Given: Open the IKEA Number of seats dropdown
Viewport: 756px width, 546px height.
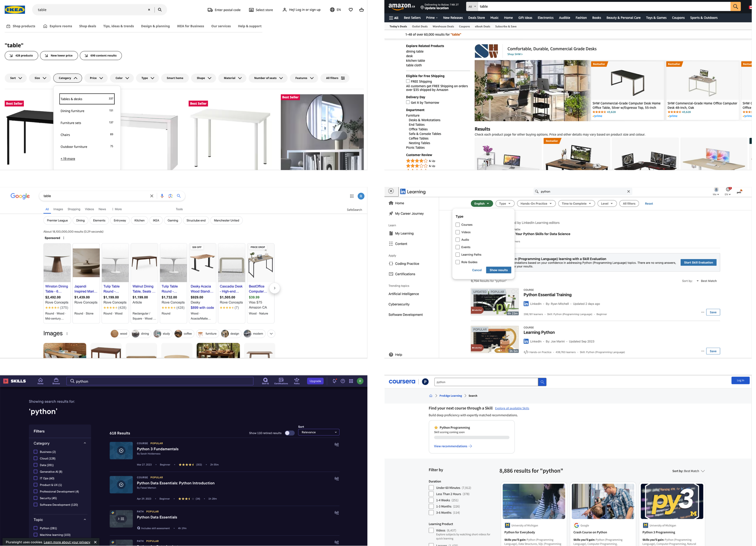Looking at the screenshot, I should pyautogui.click(x=268, y=78).
